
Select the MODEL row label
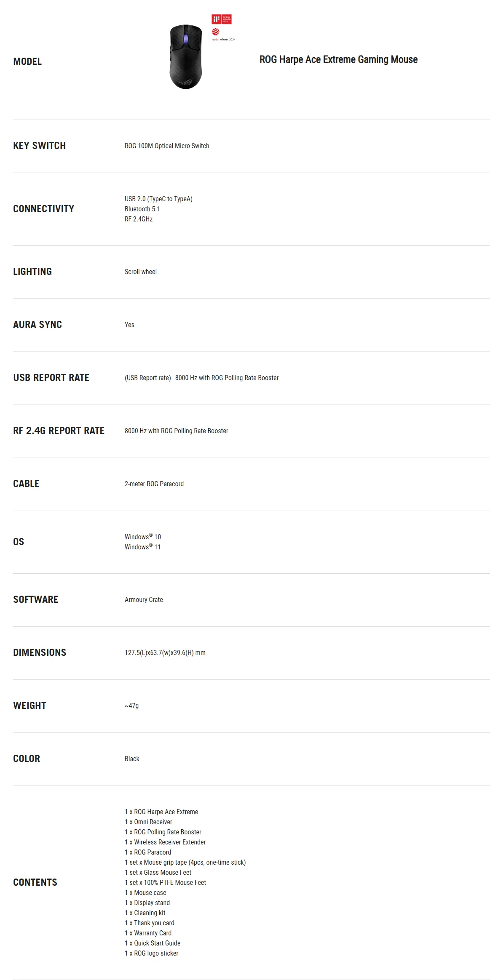27,61
